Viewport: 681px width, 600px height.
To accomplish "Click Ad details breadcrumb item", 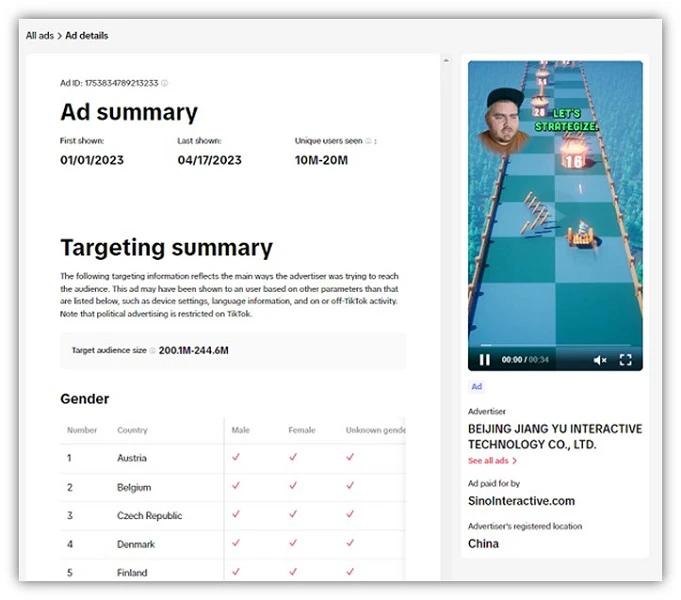I will coord(87,36).
